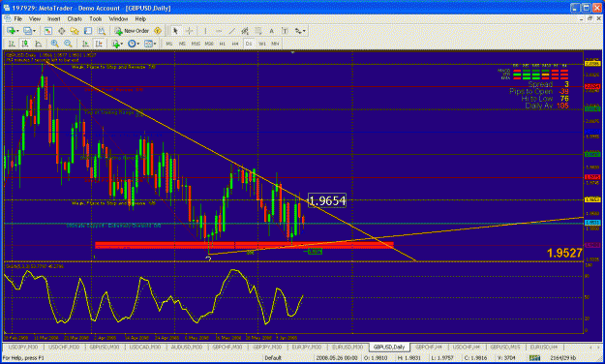Select the Text tool marked A
This screenshot has width=605, height=364.
(271, 31)
